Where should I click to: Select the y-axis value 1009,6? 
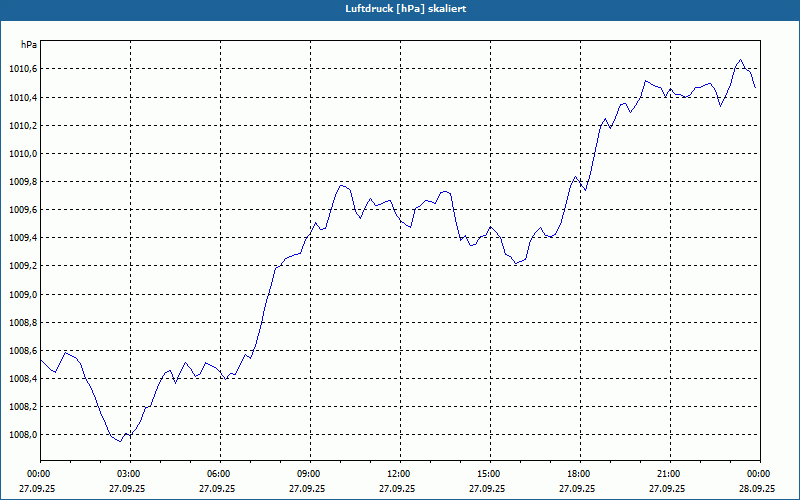click(23, 210)
